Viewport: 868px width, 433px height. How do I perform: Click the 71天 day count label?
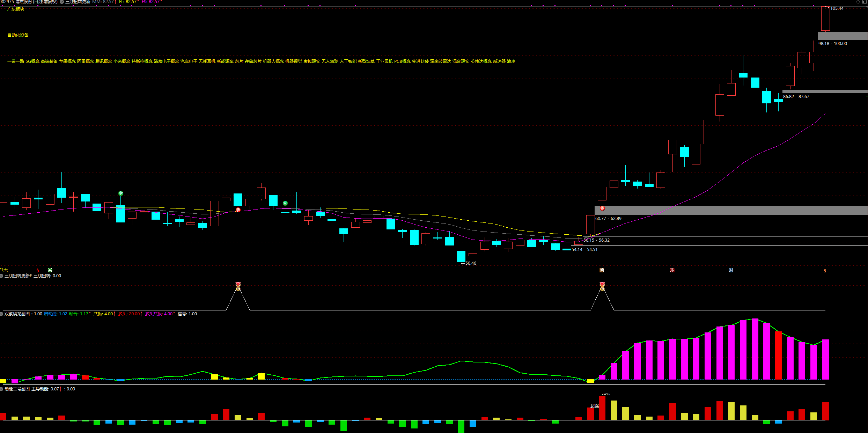(4, 270)
